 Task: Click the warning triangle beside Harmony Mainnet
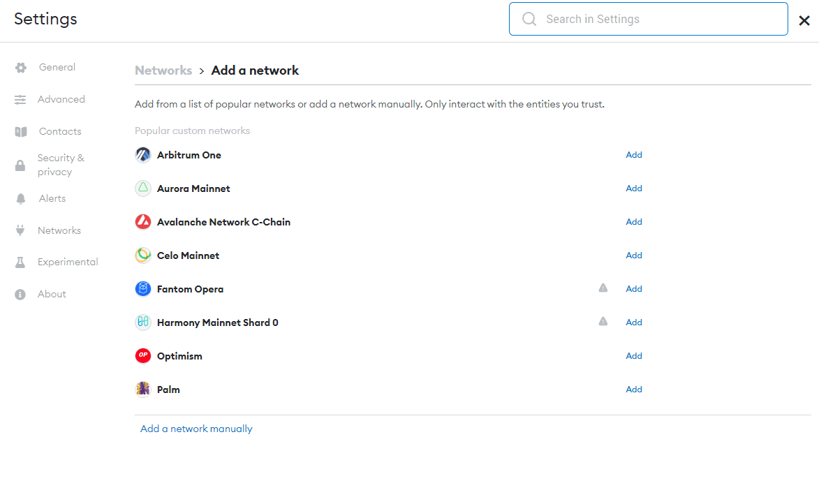click(603, 321)
